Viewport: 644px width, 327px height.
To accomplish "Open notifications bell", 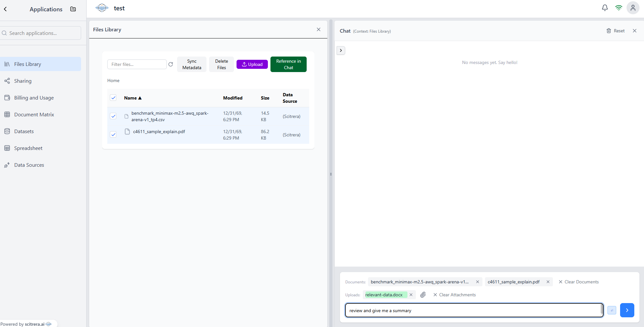I will [x=605, y=8].
